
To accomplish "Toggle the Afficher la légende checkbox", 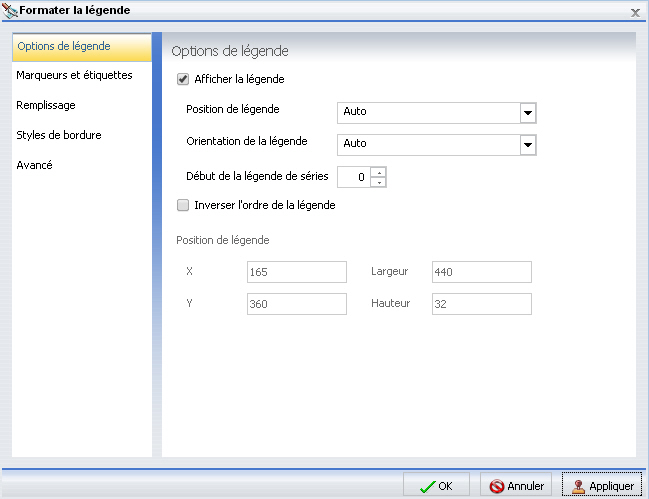I will (x=183, y=79).
